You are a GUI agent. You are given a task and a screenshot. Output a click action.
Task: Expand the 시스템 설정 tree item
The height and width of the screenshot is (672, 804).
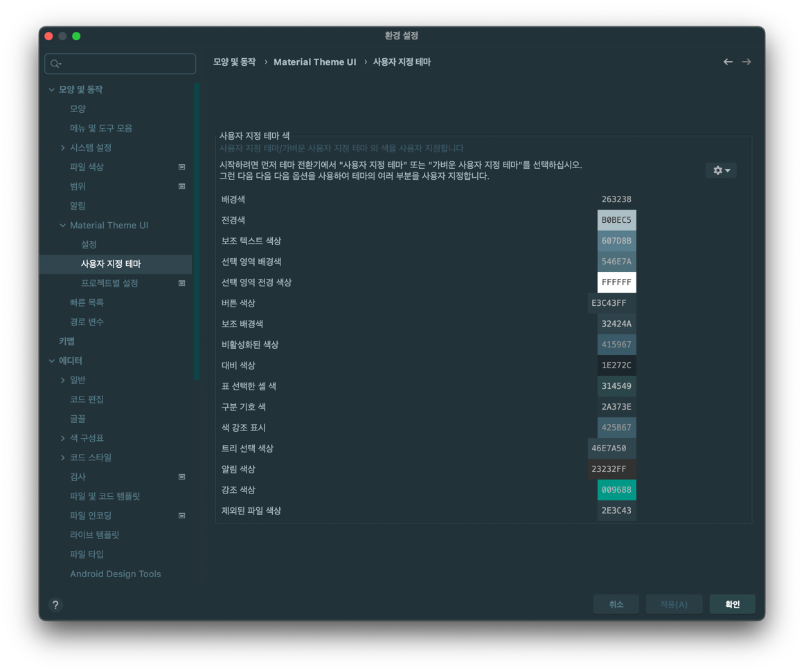tap(62, 147)
